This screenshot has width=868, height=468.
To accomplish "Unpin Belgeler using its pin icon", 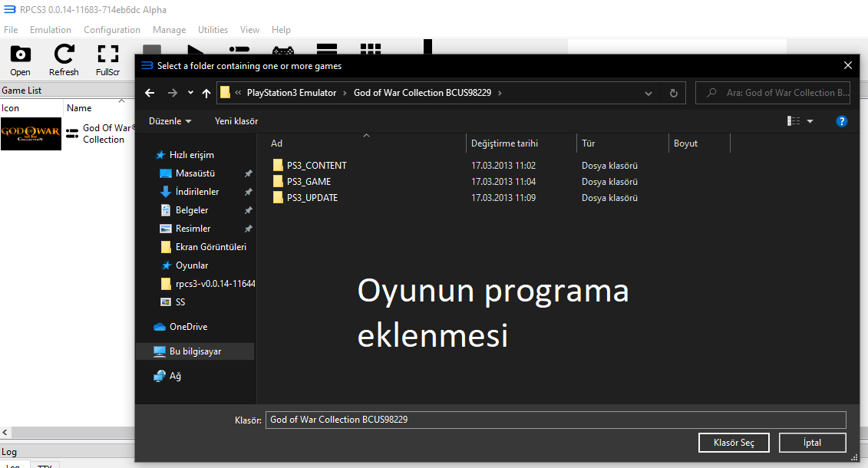I will [248, 211].
